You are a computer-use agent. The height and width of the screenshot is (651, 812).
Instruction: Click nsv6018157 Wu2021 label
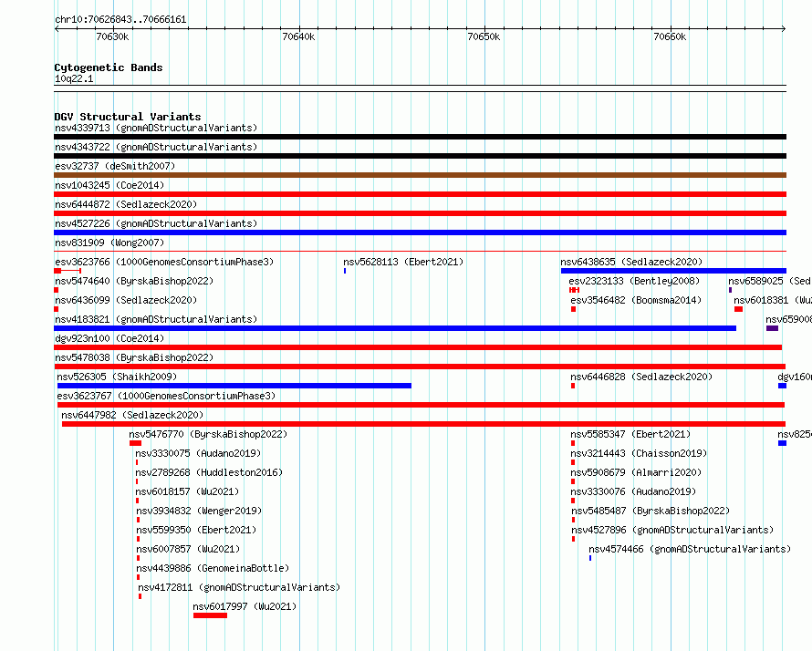[187, 491]
